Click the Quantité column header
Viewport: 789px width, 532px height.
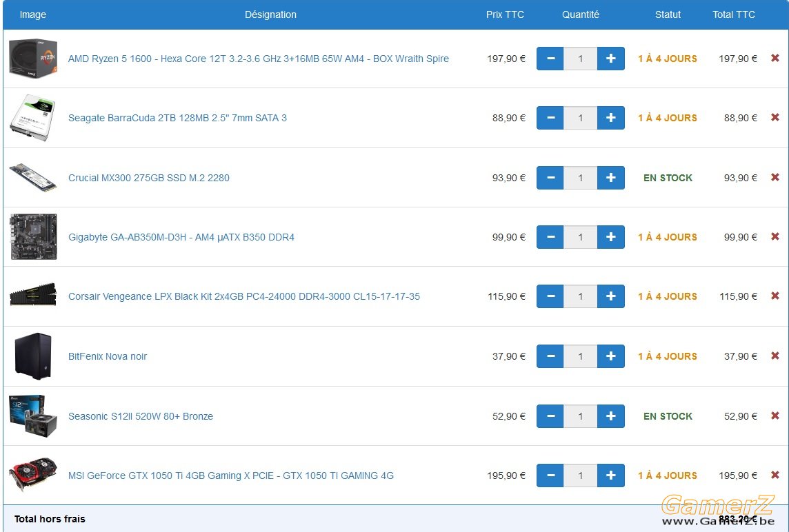581,14
